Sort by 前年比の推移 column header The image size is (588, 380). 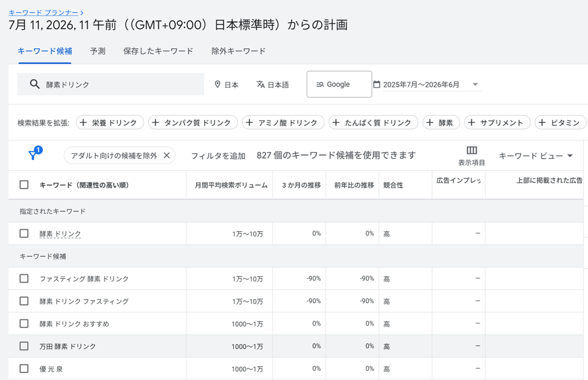(x=354, y=185)
